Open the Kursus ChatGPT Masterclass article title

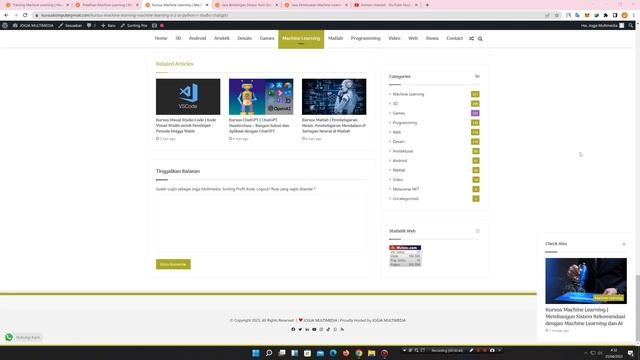point(259,126)
